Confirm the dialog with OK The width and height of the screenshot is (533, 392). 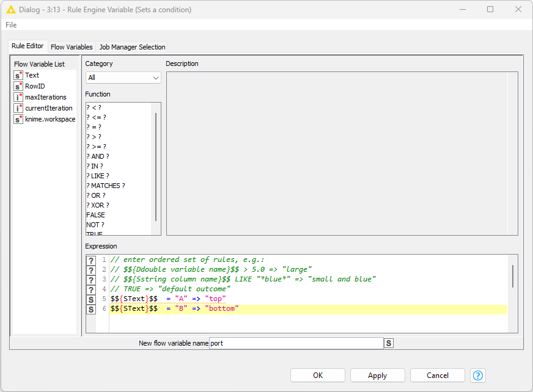(318, 376)
